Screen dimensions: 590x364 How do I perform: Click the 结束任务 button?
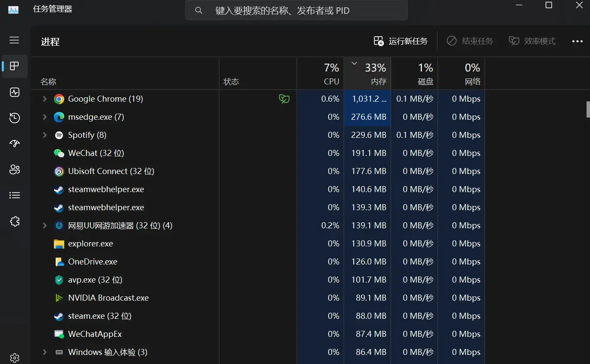[x=470, y=41]
